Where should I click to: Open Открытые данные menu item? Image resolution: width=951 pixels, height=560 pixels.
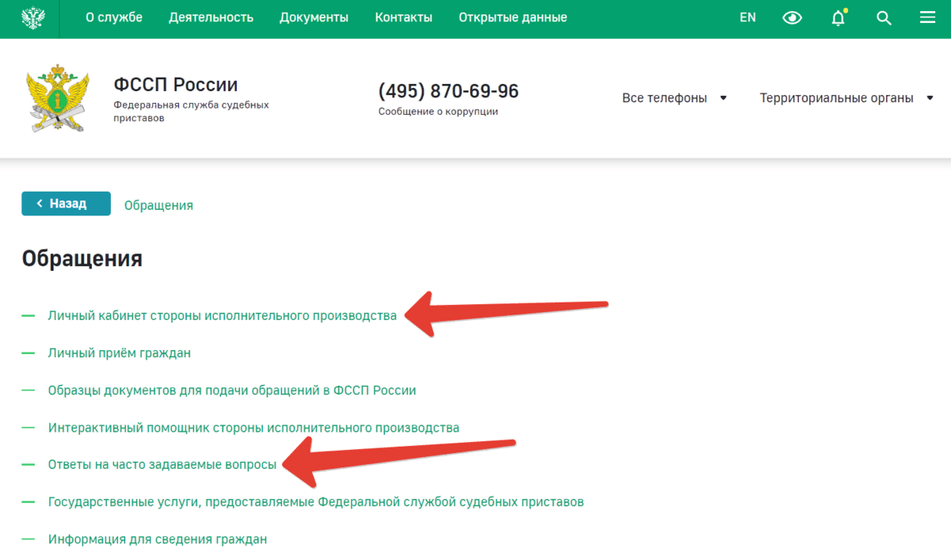[513, 17]
